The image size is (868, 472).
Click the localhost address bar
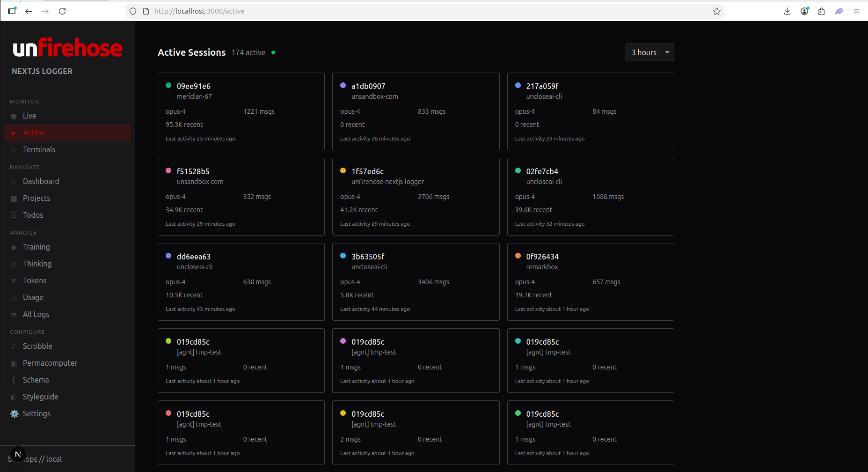pos(421,11)
